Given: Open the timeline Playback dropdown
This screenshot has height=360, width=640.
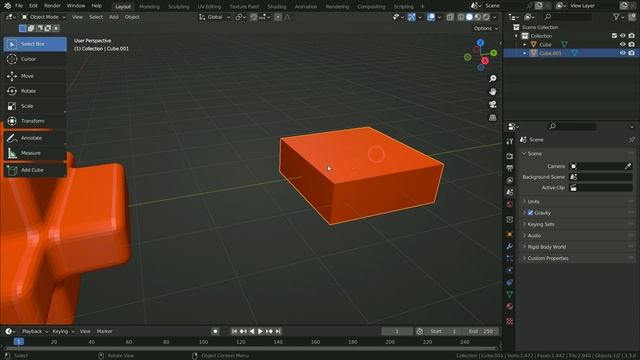Looking at the screenshot, I should tap(34, 331).
